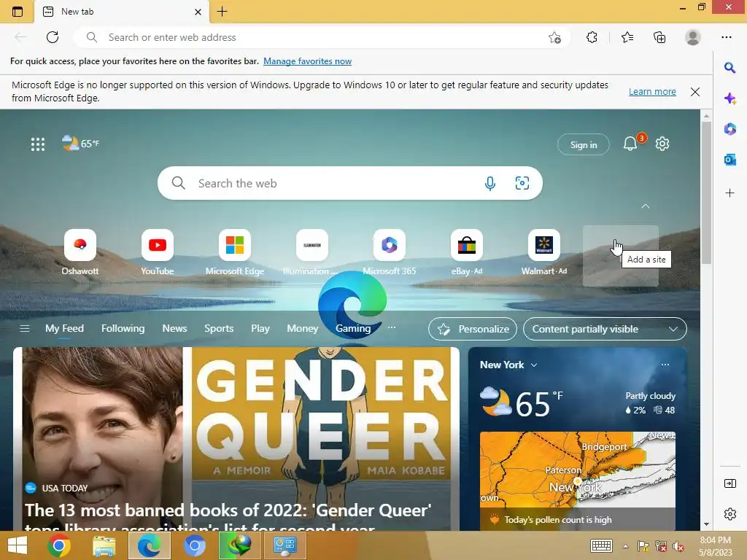
Task: Click the Search the web box
Action: 349,183
